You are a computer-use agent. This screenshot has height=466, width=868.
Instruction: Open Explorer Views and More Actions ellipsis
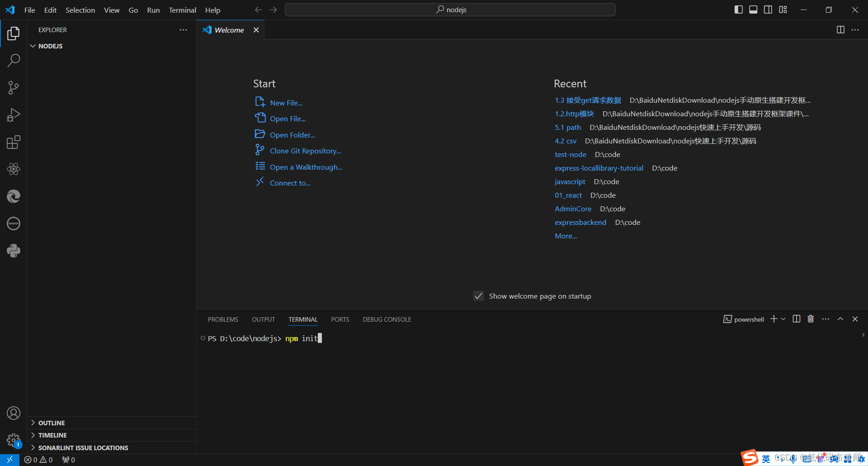183,30
